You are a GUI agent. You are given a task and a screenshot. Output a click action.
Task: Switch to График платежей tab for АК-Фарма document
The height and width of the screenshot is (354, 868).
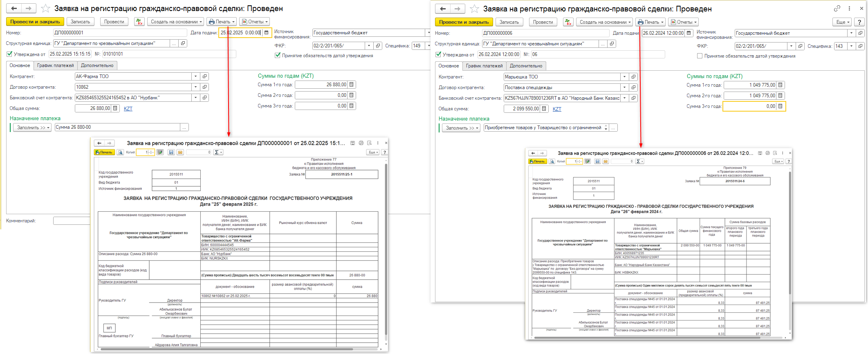pos(55,65)
